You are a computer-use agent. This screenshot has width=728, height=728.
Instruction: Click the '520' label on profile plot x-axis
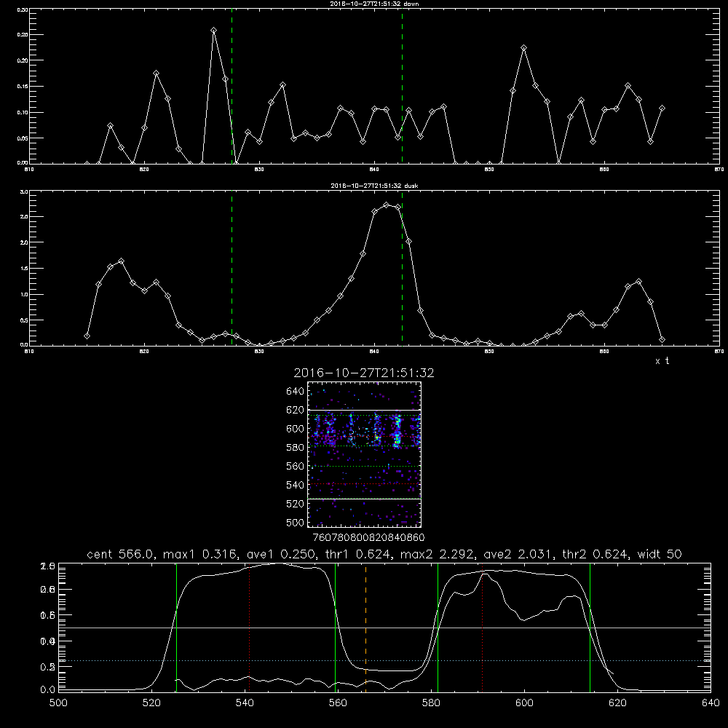151,703
